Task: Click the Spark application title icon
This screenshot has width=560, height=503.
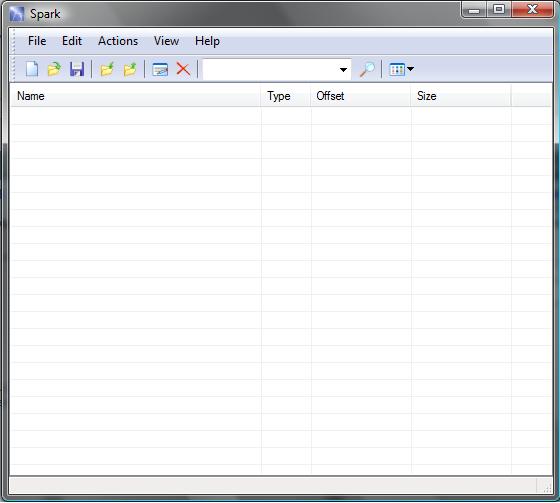Action: tap(16, 14)
